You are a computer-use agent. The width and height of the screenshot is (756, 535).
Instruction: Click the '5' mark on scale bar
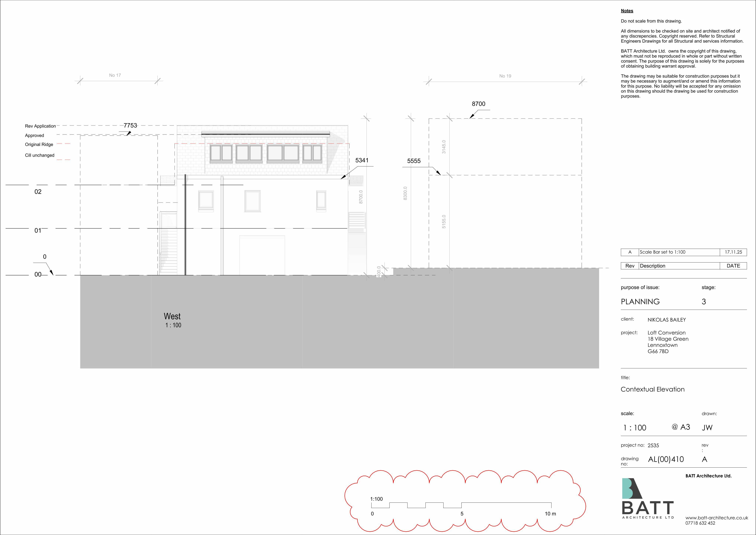click(462, 514)
